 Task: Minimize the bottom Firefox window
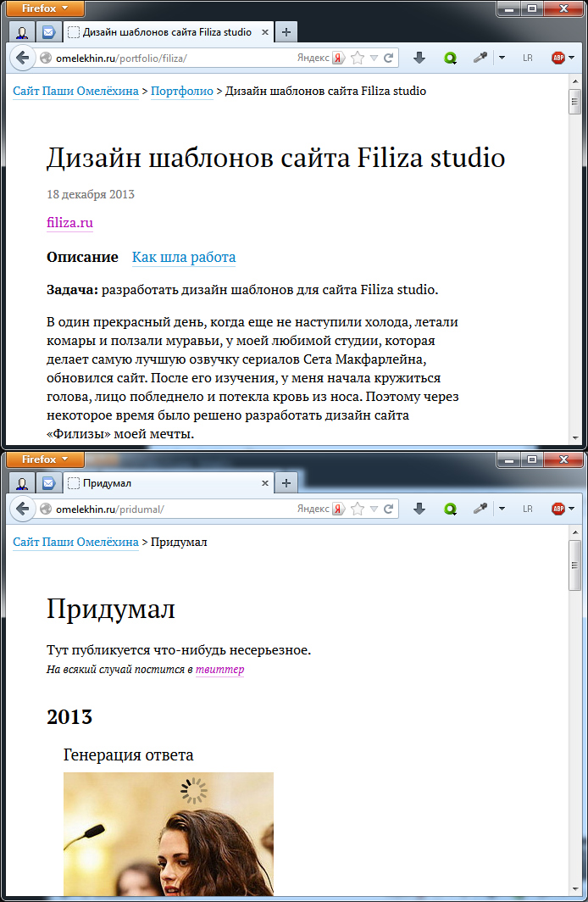pyautogui.click(x=508, y=459)
